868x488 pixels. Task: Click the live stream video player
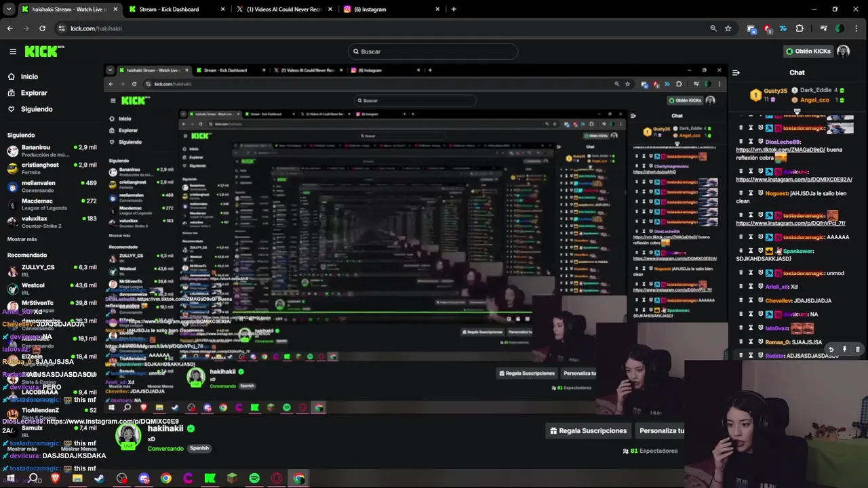(415, 237)
